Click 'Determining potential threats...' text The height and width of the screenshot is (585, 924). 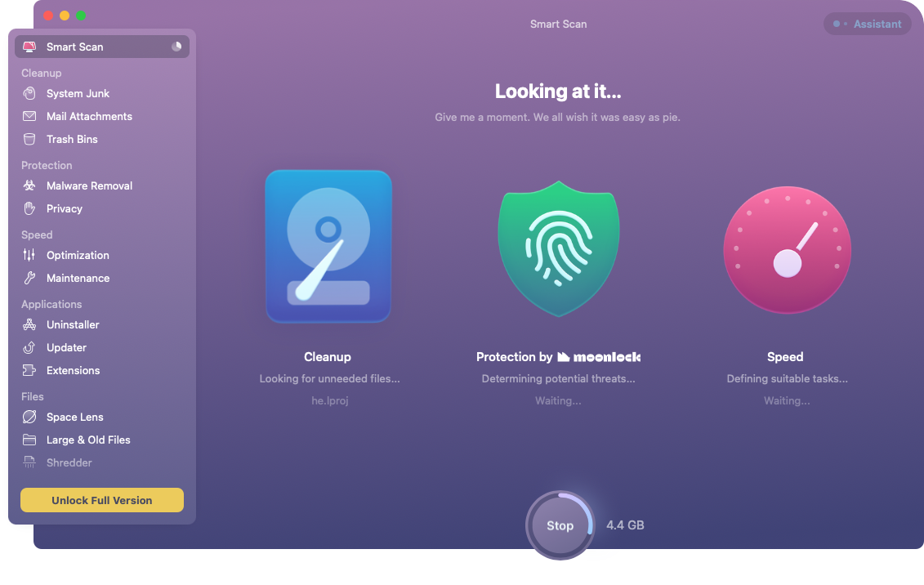point(558,379)
